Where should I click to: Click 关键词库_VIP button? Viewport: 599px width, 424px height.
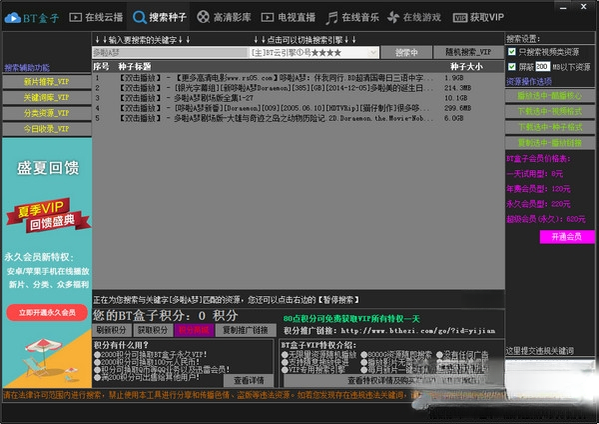47,97
